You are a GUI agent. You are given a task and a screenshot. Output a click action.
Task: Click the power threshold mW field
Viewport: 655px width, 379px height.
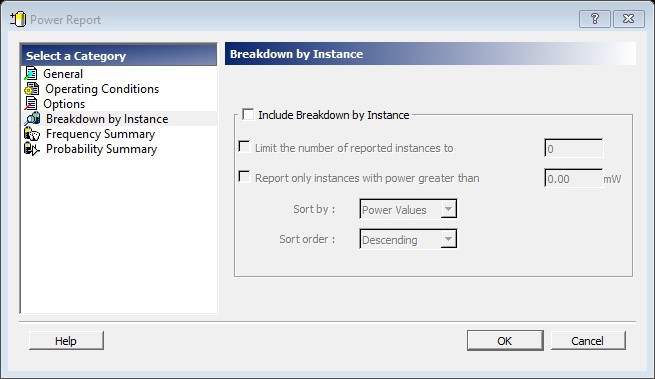pyautogui.click(x=574, y=178)
